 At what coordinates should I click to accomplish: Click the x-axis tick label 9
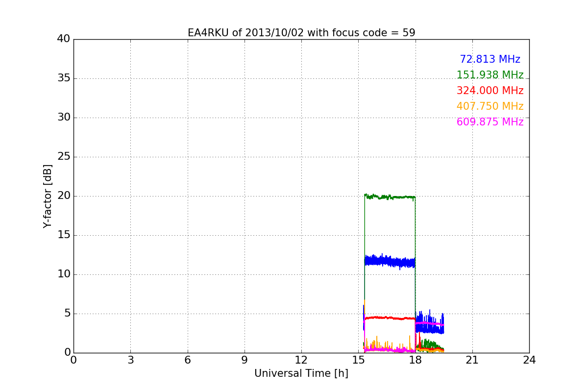[245, 360]
